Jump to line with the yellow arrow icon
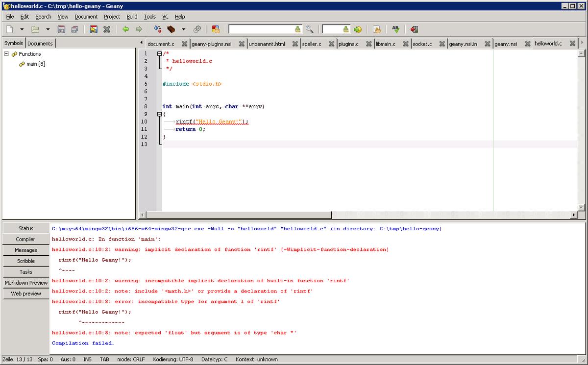Viewport: 588px width, 365px height. click(x=358, y=29)
